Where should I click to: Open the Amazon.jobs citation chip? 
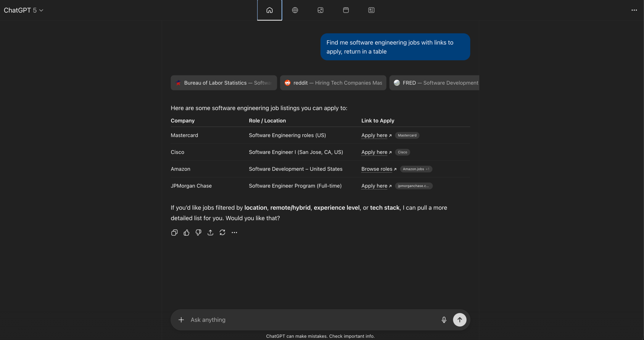(416, 169)
